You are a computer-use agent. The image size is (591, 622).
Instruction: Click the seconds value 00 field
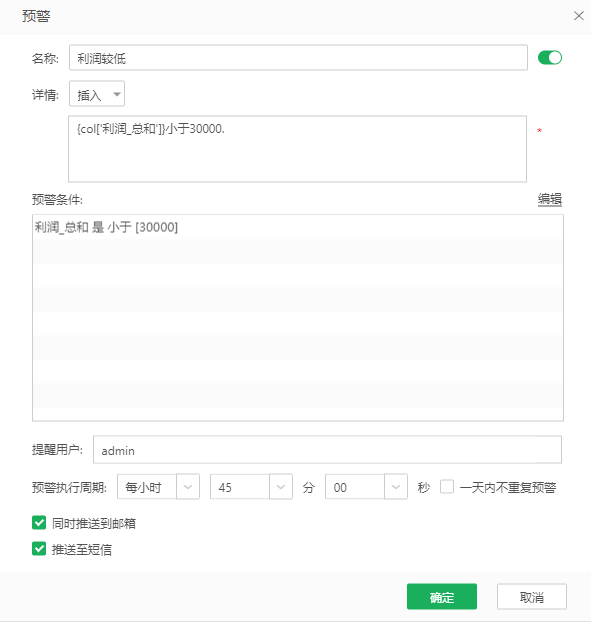point(355,487)
